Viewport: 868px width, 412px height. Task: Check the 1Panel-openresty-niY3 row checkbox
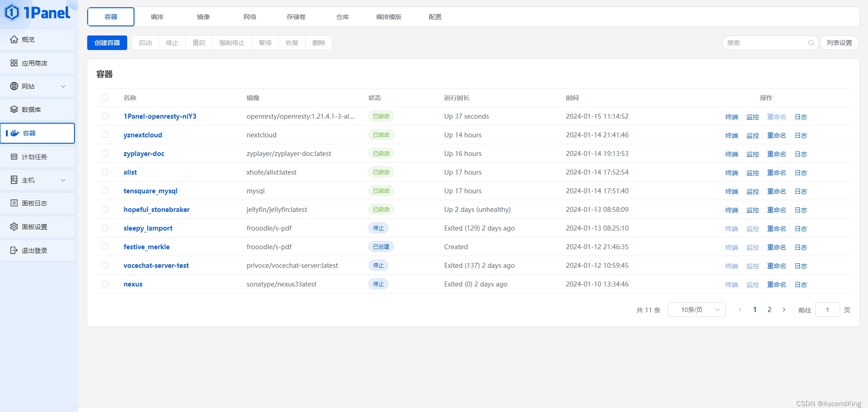click(105, 116)
